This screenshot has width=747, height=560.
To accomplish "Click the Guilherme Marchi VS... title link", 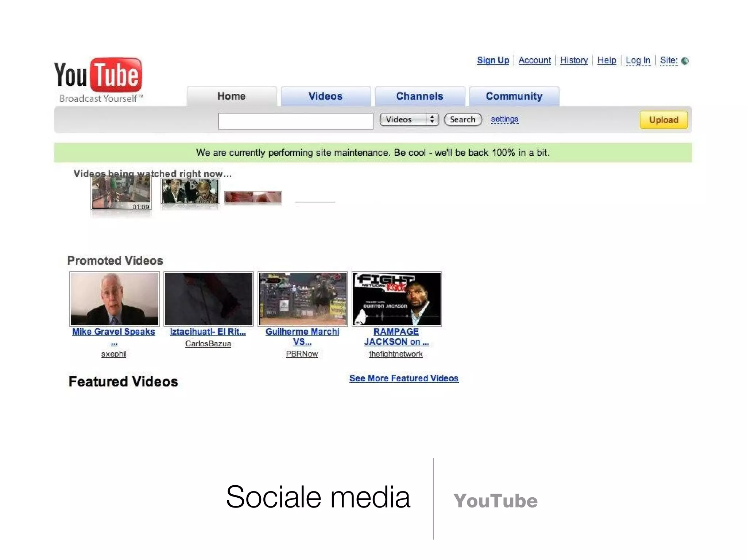I will pyautogui.click(x=302, y=337).
